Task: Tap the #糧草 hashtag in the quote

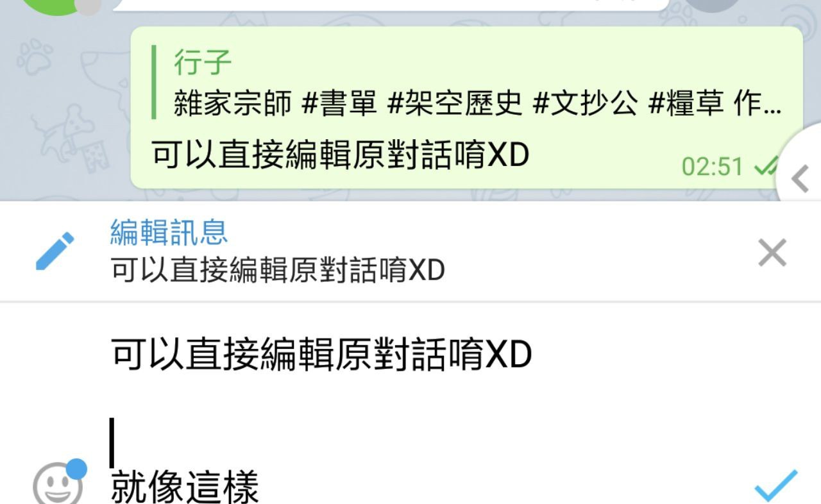Action: (686, 105)
